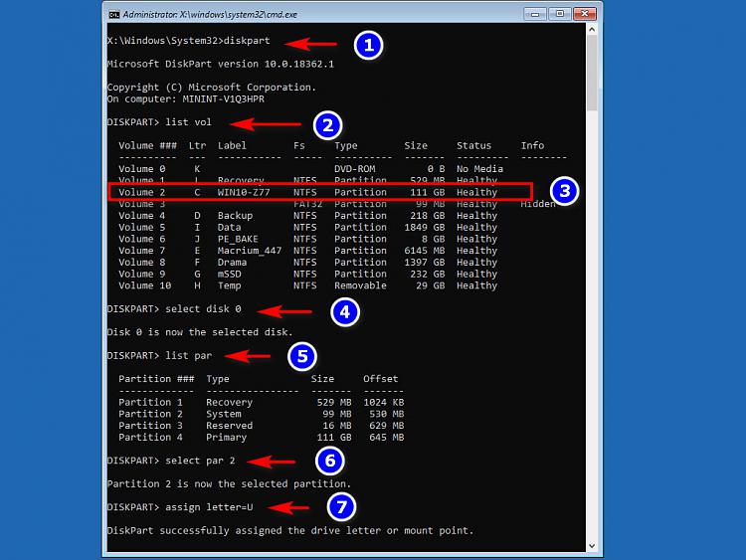This screenshot has width=746, height=560.
Task: Click the window title 'Administrator: X:\windows\system32\cmd.exe'
Action: [210, 15]
